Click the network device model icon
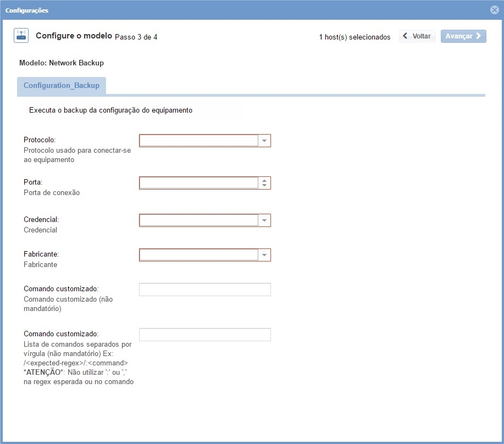 pyautogui.click(x=21, y=36)
